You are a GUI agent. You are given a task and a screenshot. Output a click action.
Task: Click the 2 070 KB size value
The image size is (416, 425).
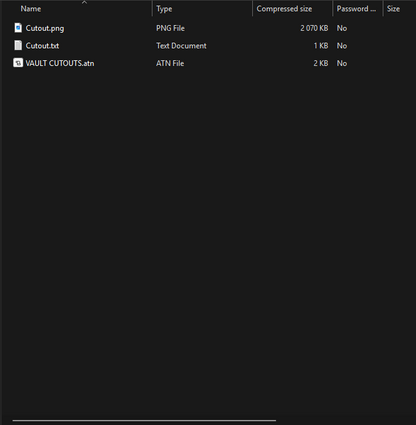[x=314, y=28]
